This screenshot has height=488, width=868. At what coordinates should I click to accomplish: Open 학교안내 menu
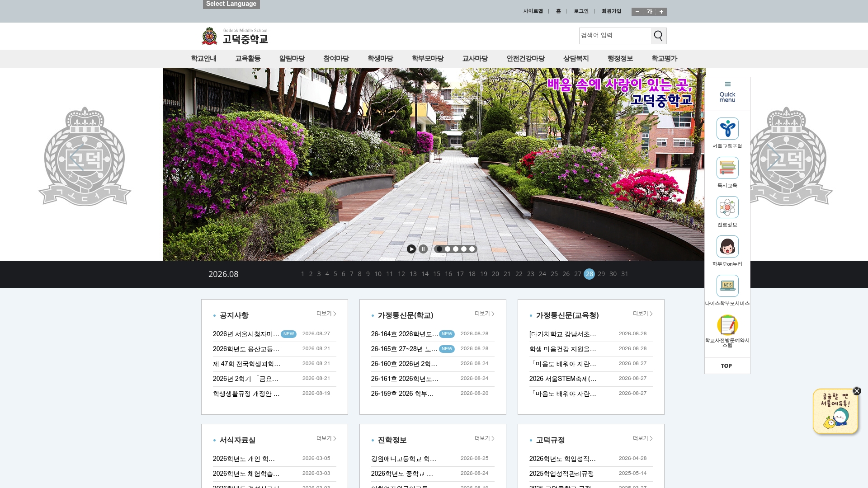coord(204,59)
